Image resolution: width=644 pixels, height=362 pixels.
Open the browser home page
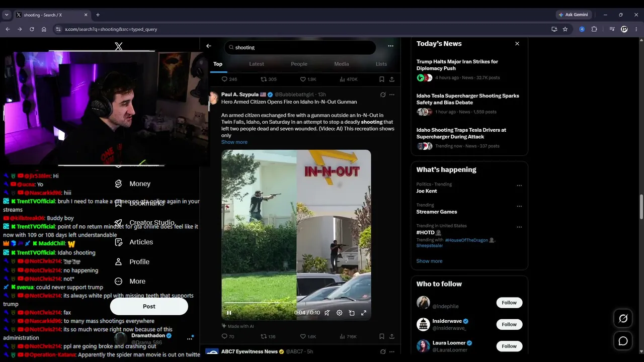pyautogui.click(x=44, y=29)
